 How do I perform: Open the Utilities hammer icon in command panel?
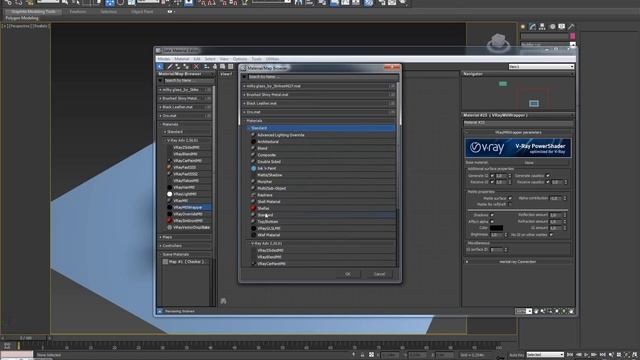571,27
